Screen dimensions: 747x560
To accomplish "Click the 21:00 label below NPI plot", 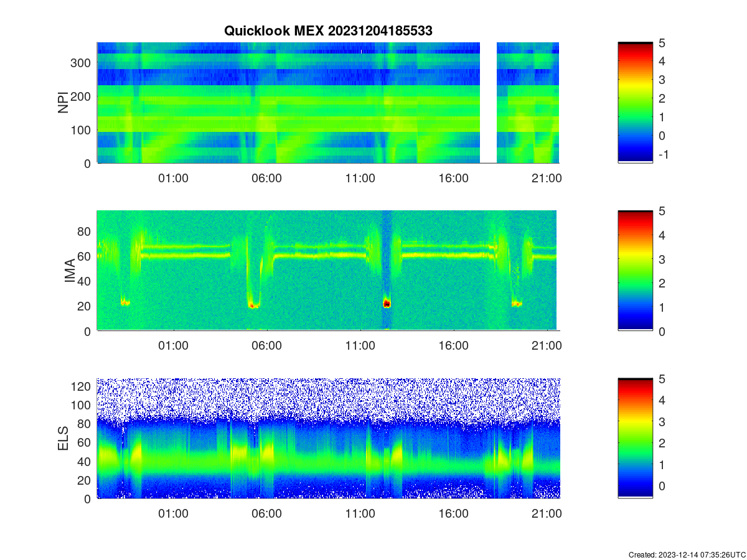I will click(x=547, y=178).
